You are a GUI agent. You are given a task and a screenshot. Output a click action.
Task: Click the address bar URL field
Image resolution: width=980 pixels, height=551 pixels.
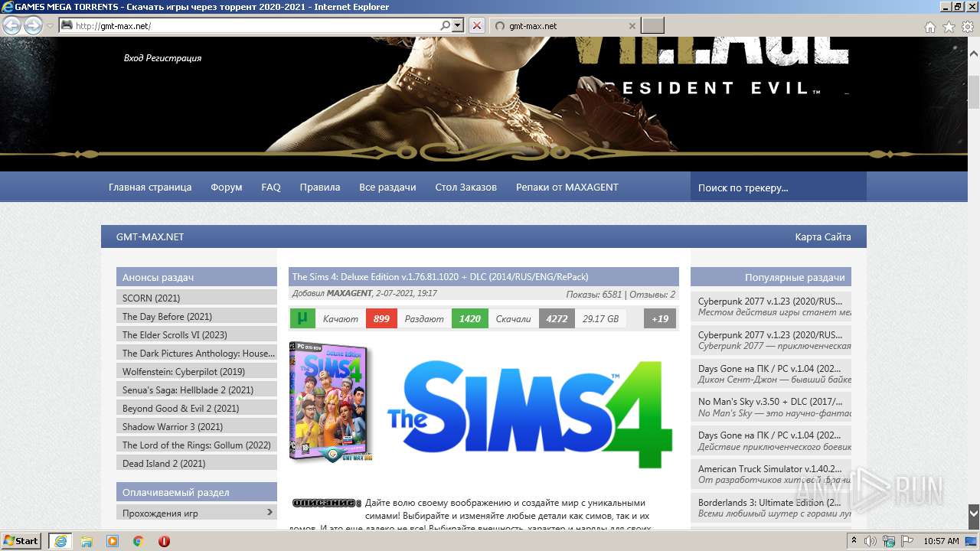click(256, 25)
